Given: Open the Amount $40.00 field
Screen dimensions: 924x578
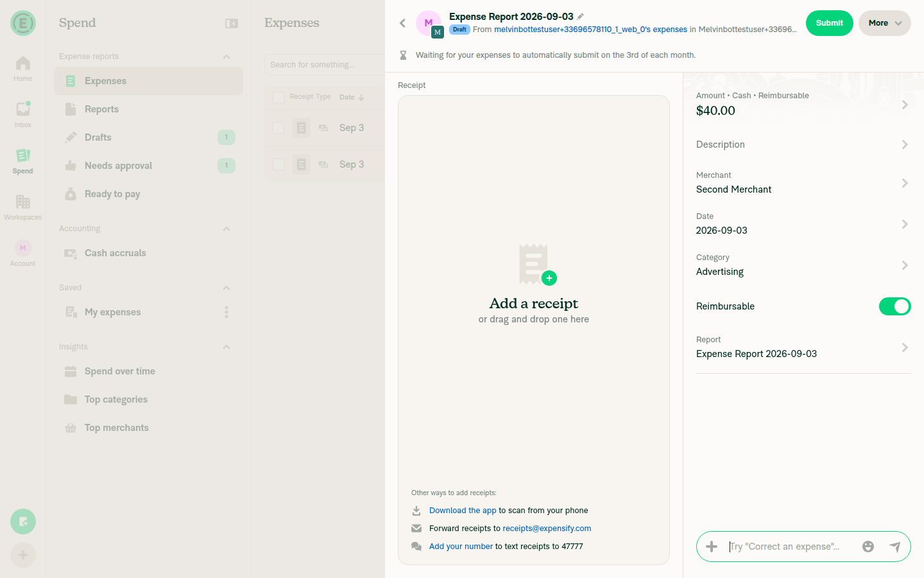Looking at the screenshot, I should 803,104.
